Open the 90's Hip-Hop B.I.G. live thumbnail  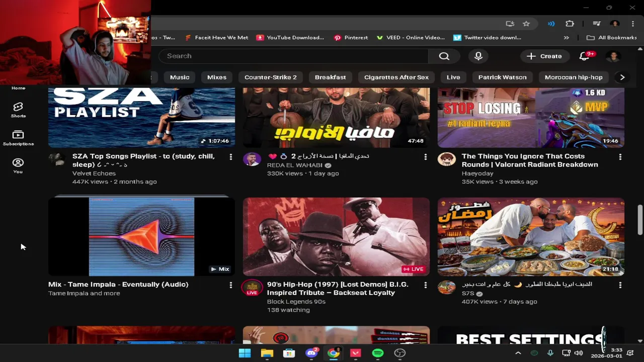point(336,236)
